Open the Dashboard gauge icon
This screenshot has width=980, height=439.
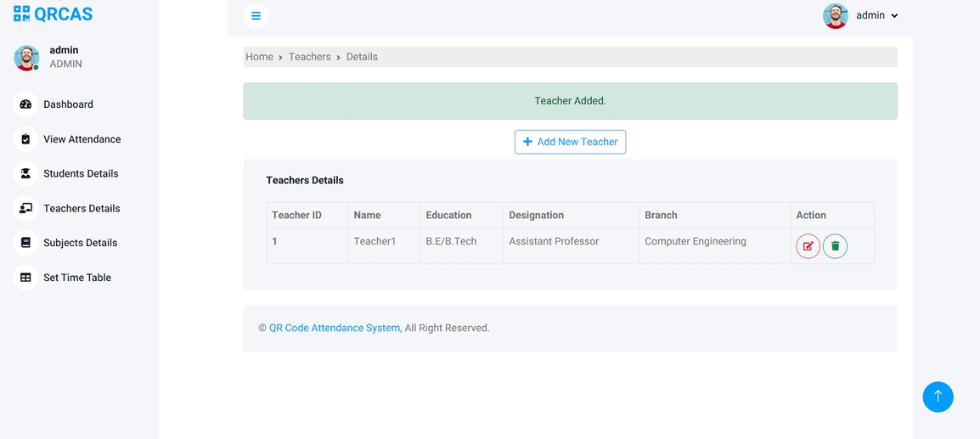tap(25, 104)
